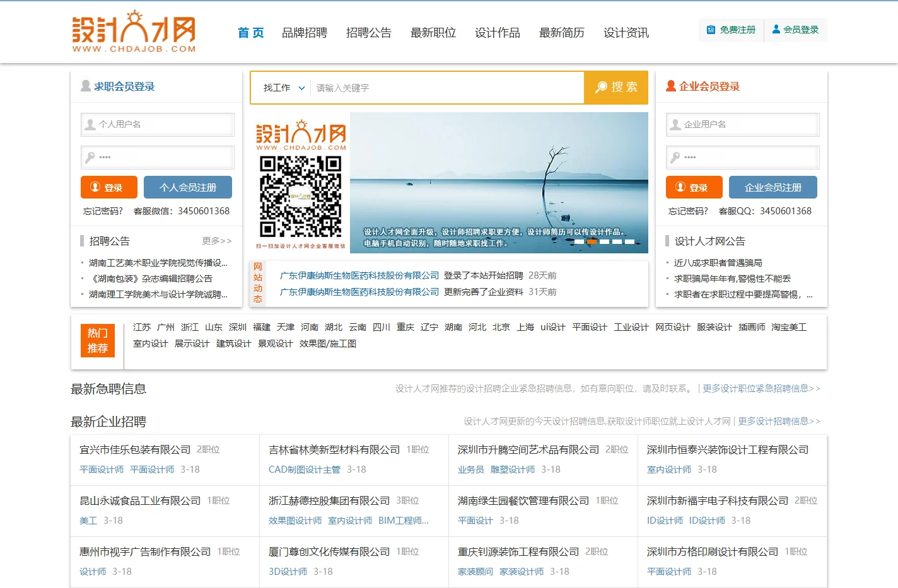Open 更多设计招聘信息>> link
Viewport: 898px width, 588px height.
click(x=779, y=421)
